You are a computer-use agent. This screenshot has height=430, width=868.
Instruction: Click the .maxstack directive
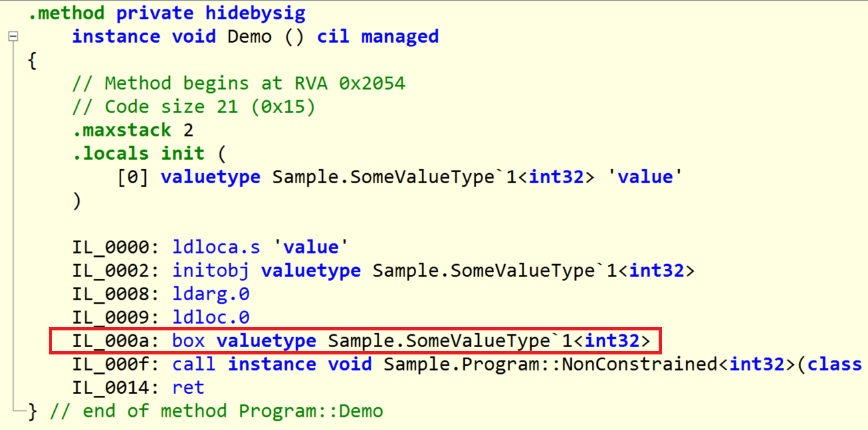tap(122, 130)
